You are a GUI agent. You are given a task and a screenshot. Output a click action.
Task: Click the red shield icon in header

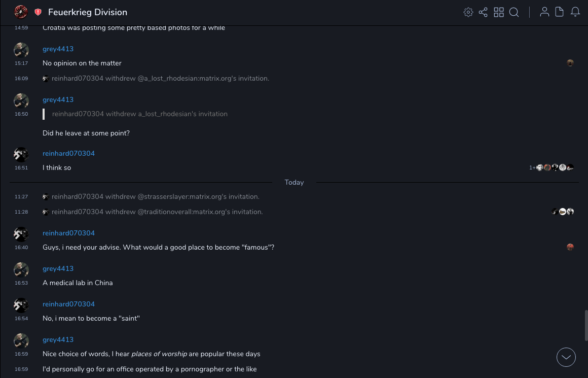[38, 12]
